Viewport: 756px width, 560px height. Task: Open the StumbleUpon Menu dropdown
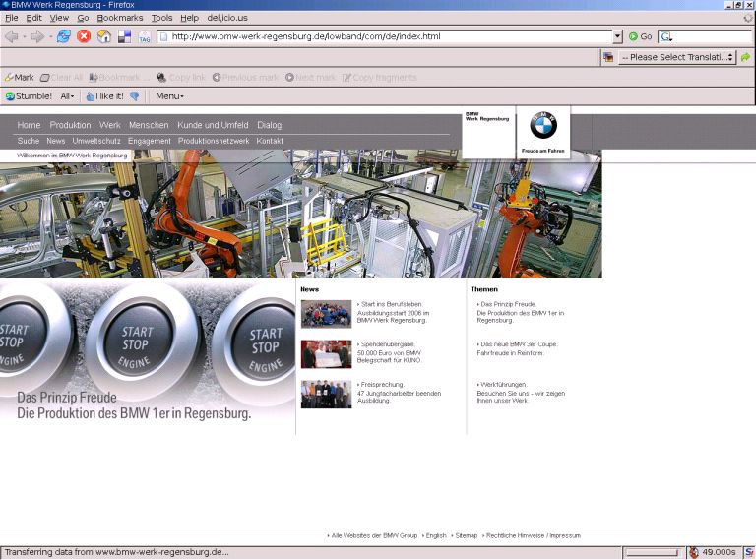(x=169, y=96)
